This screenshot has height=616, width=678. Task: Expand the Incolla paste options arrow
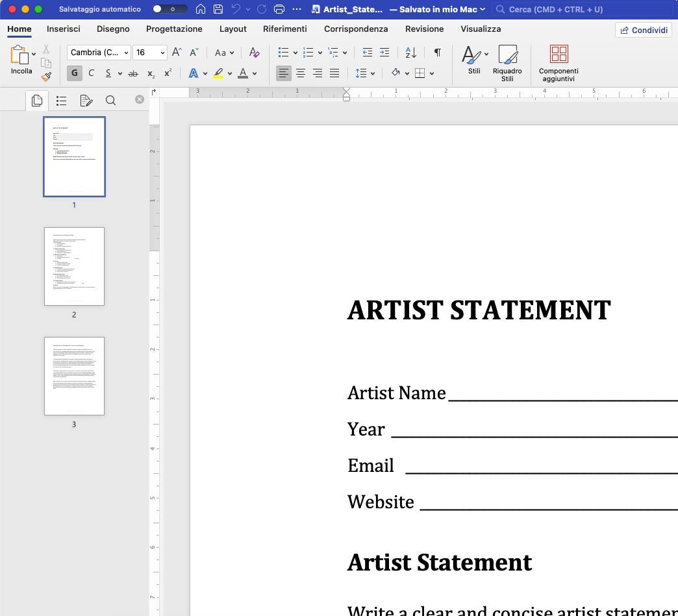pos(34,54)
